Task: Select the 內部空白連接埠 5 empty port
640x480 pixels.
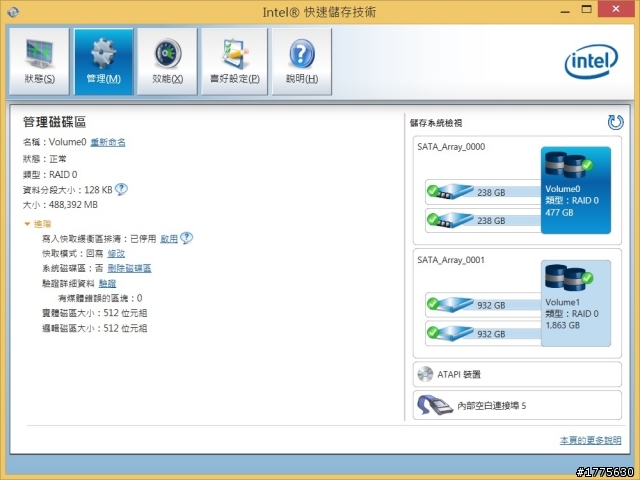Action: point(517,405)
